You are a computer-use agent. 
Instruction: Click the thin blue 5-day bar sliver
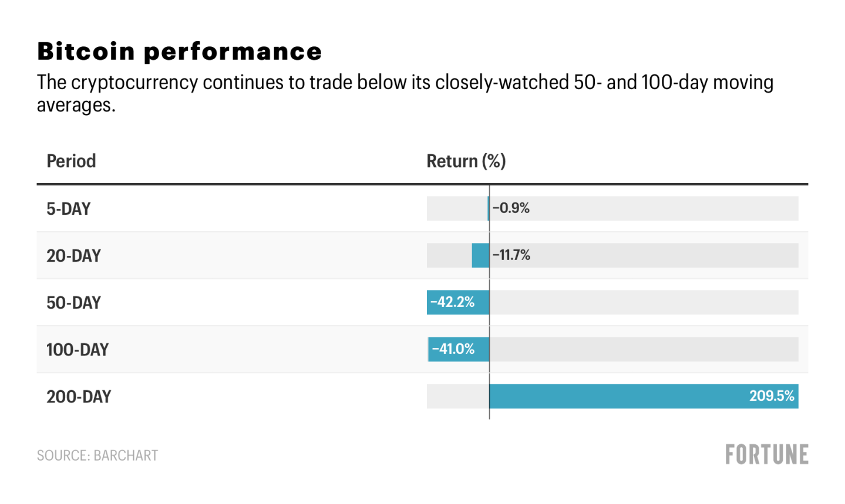click(x=488, y=209)
